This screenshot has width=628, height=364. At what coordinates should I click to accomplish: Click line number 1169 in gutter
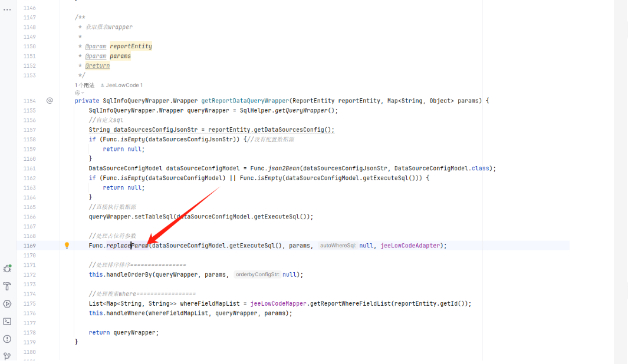29,246
